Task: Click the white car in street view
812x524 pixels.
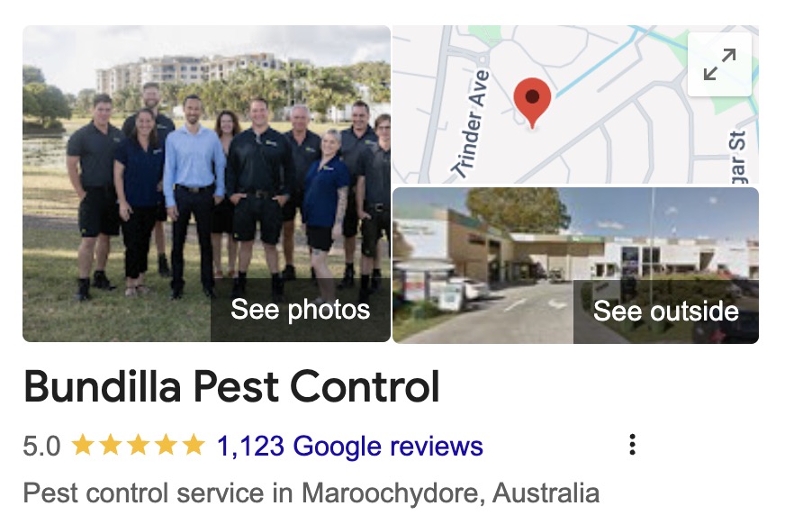Action: [469, 289]
